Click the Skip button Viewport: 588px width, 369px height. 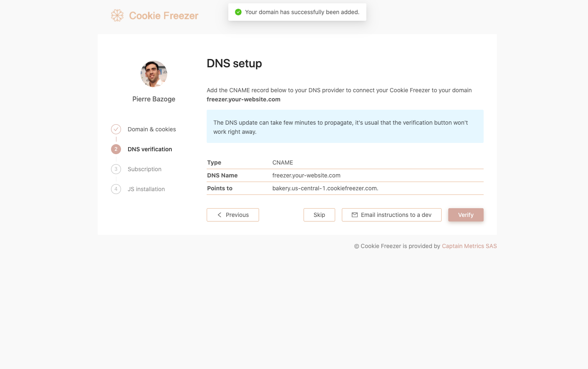point(319,215)
